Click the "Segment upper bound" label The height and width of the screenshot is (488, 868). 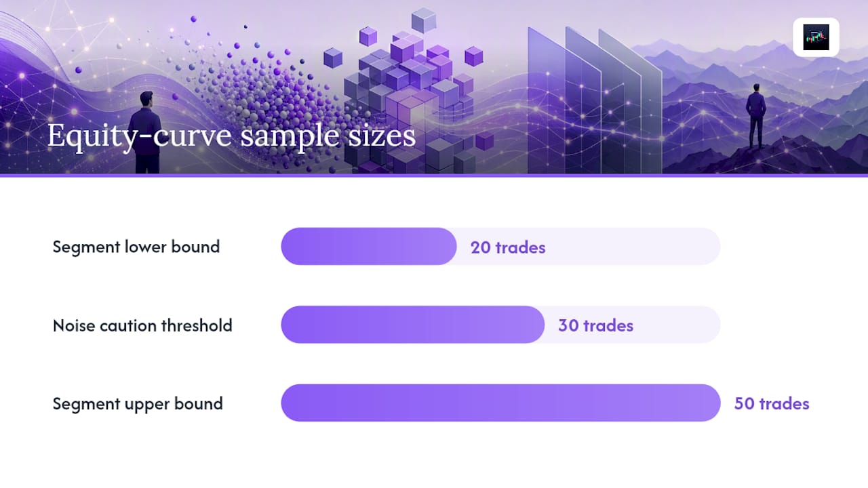[x=138, y=404]
